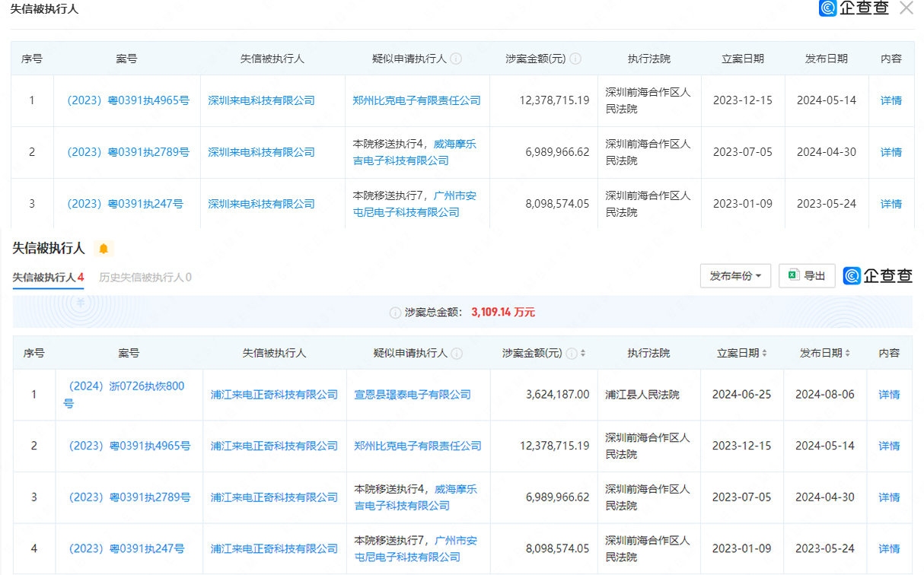Screen dimensions: 924x575
Task: Click the 执行法院 column header in 浦江来电正奇 table
Action: (648, 354)
